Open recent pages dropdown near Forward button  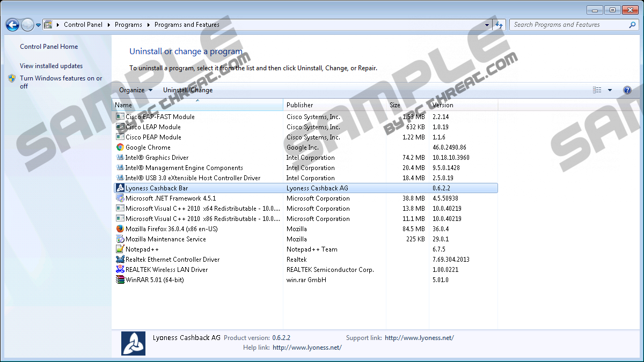(39, 25)
